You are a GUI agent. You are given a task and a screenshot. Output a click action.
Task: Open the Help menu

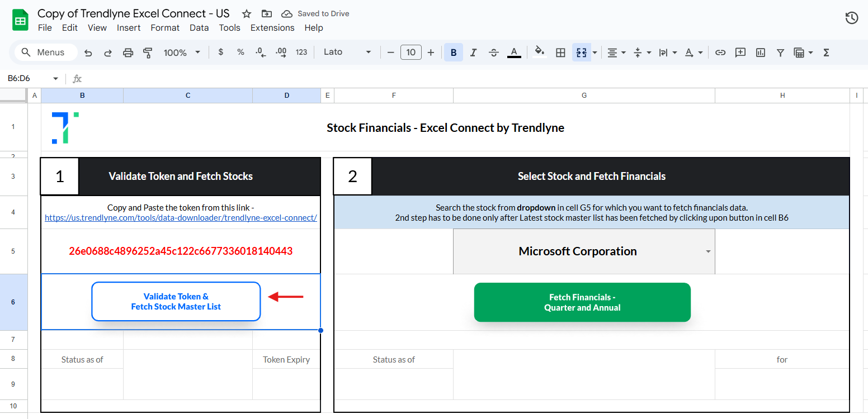(314, 28)
